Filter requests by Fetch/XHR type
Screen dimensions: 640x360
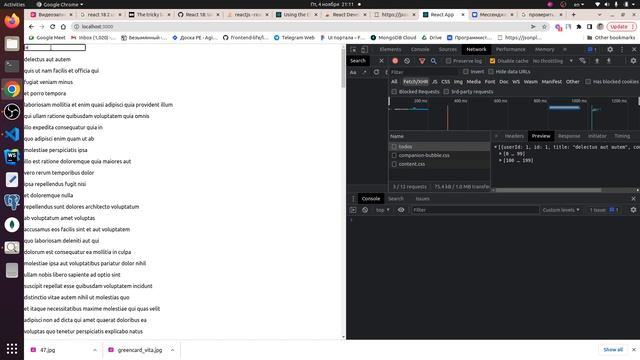(416, 82)
